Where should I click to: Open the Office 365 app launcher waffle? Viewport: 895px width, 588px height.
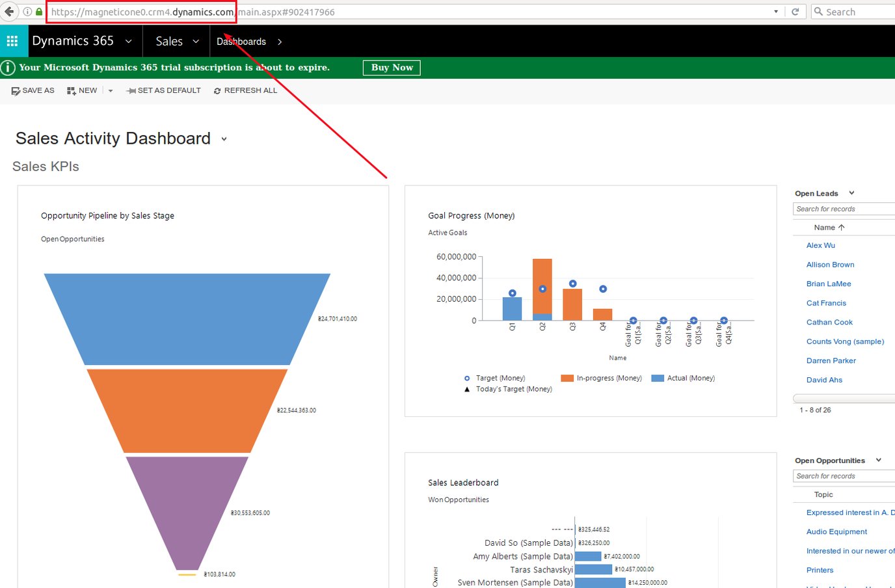(12, 40)
